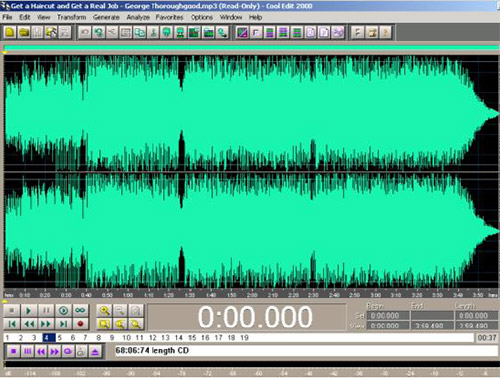Click the 3:00 mark on the time ruler

(x=376, y=295)
